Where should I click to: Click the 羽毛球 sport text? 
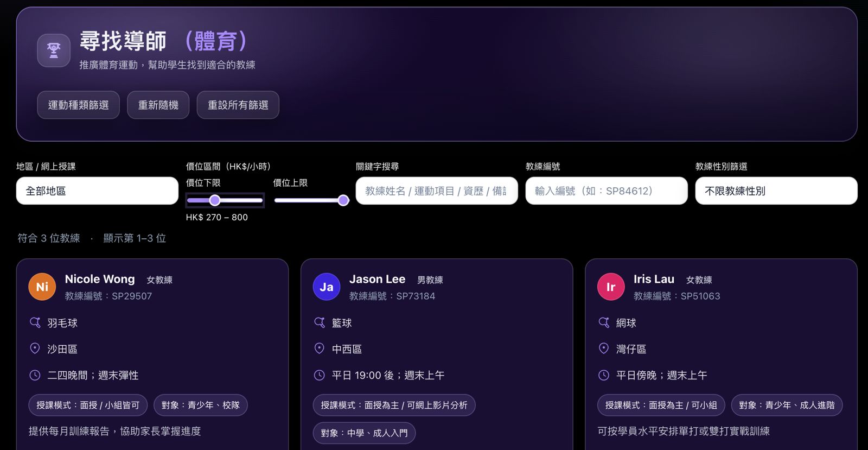tap(62, 323)
